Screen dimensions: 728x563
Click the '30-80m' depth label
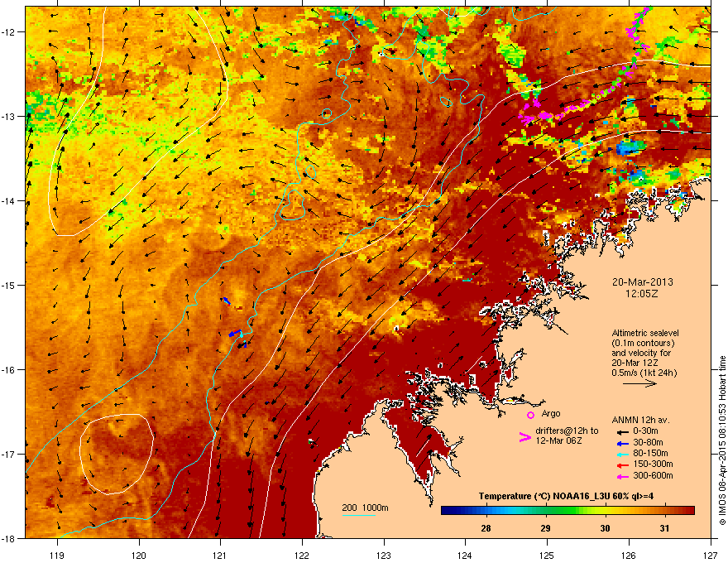tap(648, 443)
